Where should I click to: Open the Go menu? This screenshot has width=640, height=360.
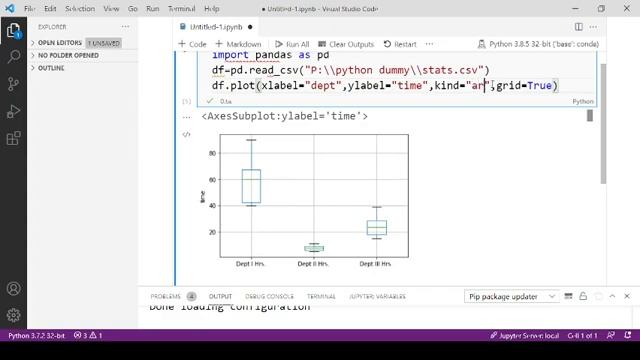[x=133, y=9]
